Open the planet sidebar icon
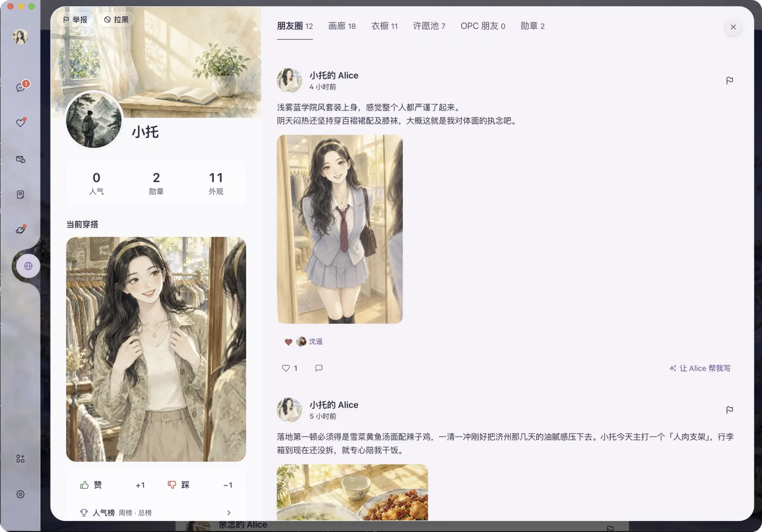This screenshot has width=762, height=532. [20, 230]
